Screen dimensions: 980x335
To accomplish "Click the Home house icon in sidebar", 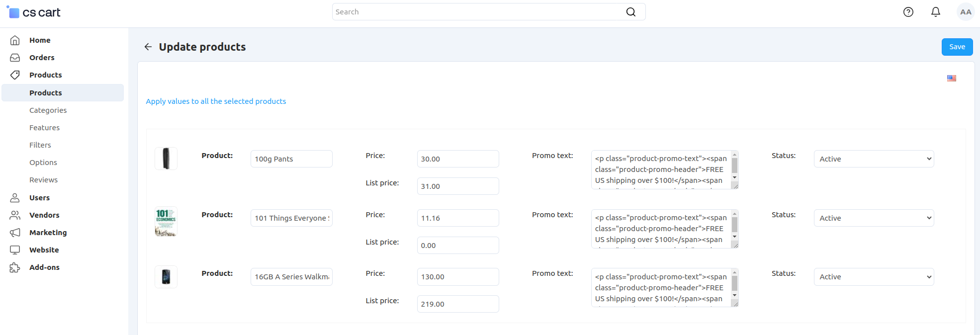I will pos(15,40).
